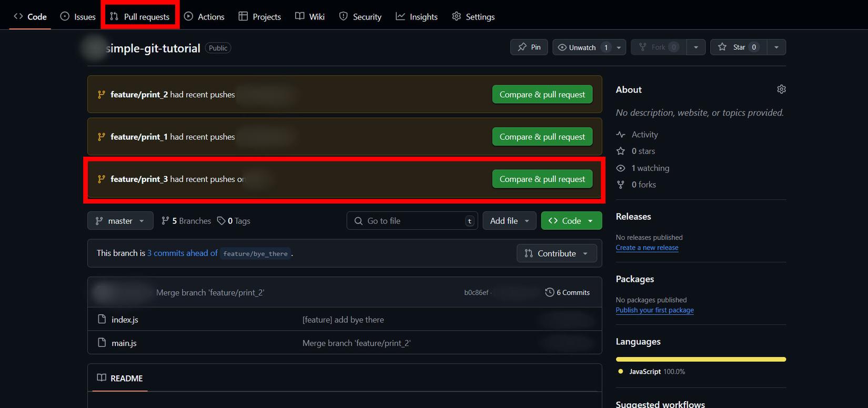868x408 pixels.
Task: Open main.js row commit message link
Action: (357, 343)
